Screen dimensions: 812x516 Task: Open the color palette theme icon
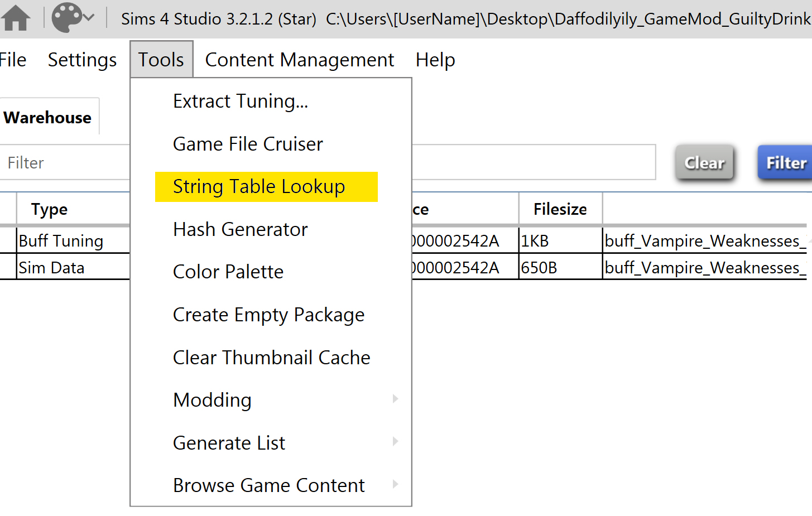click(x=66, y=18)
